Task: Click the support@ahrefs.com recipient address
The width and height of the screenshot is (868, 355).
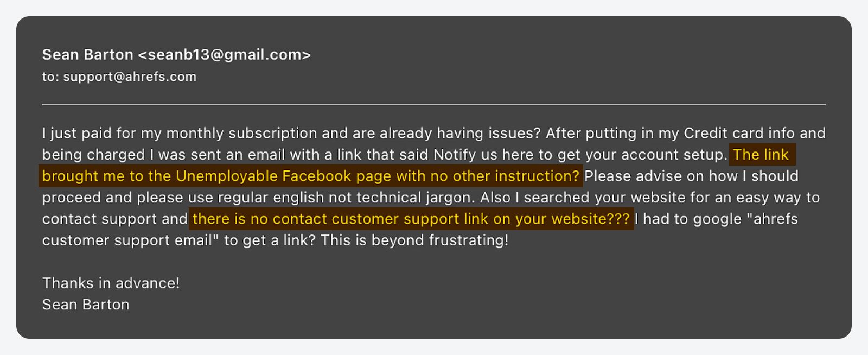Action: pyautogui.click(x=130, y=77)
